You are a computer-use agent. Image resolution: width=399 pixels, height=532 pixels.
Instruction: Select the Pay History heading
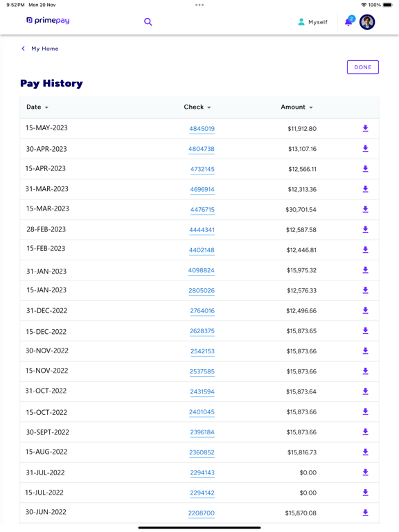(x=51, y=83)
